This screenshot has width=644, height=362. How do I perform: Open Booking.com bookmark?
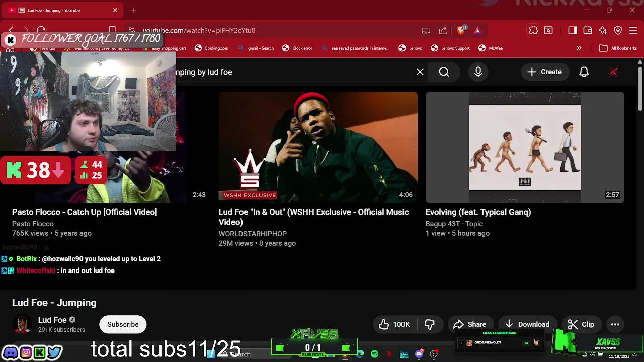212,48
